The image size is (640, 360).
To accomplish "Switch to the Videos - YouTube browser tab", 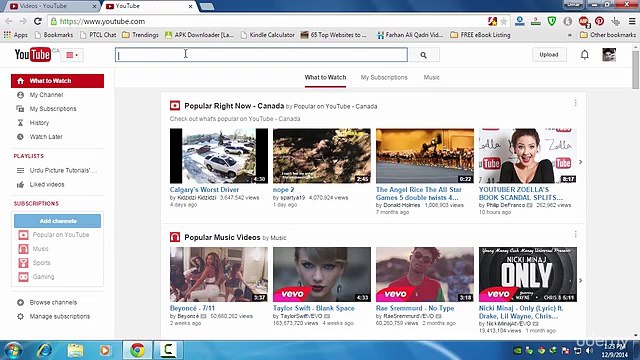I will 51,6.
